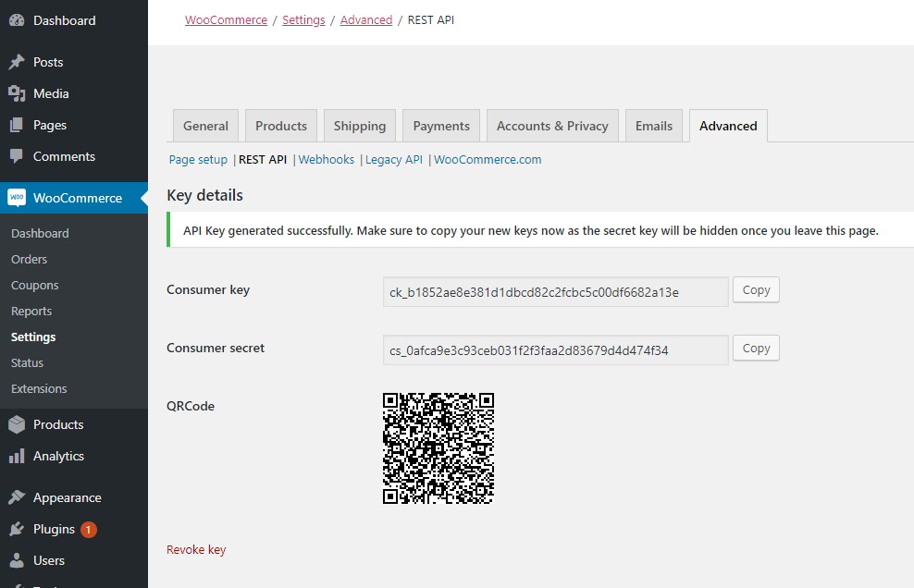Open the Page setup section link
Image resolution: width=914 pixels, height=588 pixels.
coord(198,160)
